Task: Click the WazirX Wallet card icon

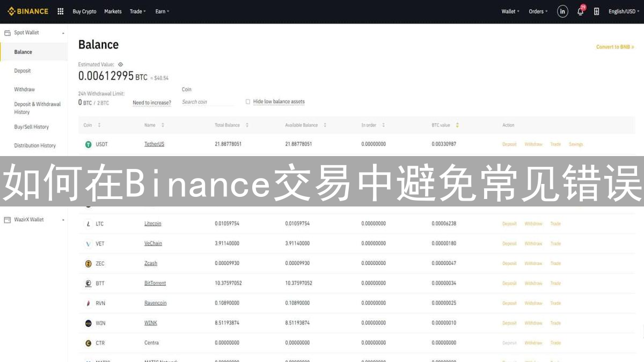Action: (x=8, y=220)
